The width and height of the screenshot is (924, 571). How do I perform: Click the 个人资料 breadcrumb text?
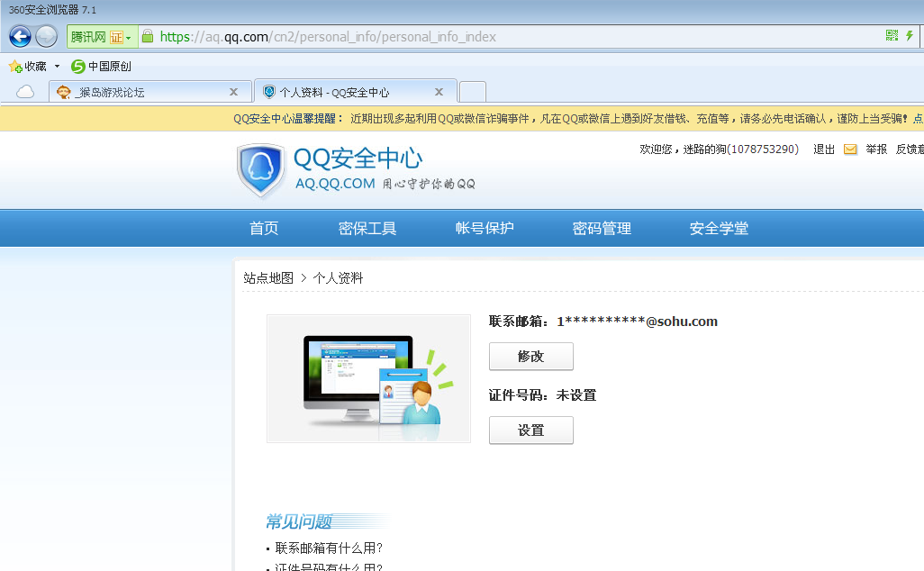(x=338, y=278)
